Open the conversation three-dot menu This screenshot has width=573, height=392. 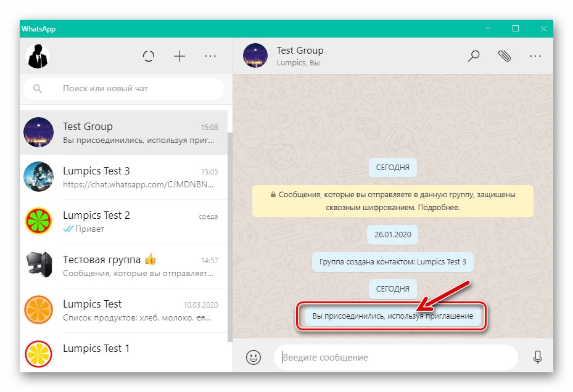pos(535,55)
